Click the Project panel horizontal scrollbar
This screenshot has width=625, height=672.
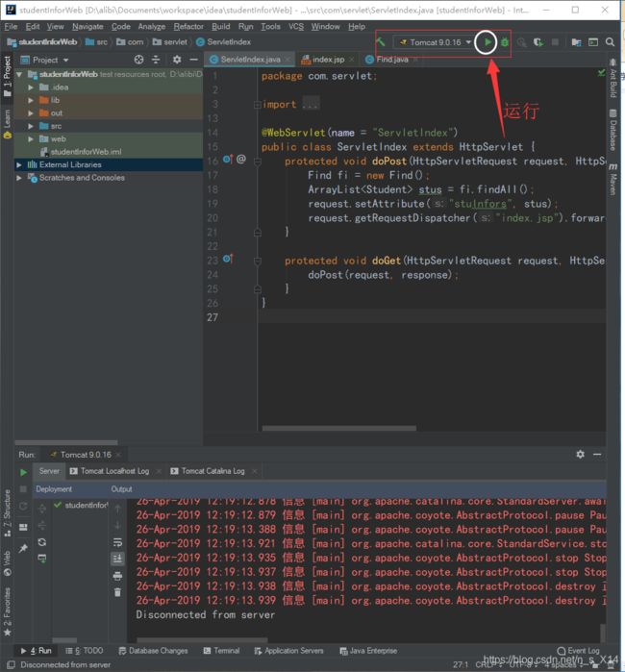pos(66,442)
